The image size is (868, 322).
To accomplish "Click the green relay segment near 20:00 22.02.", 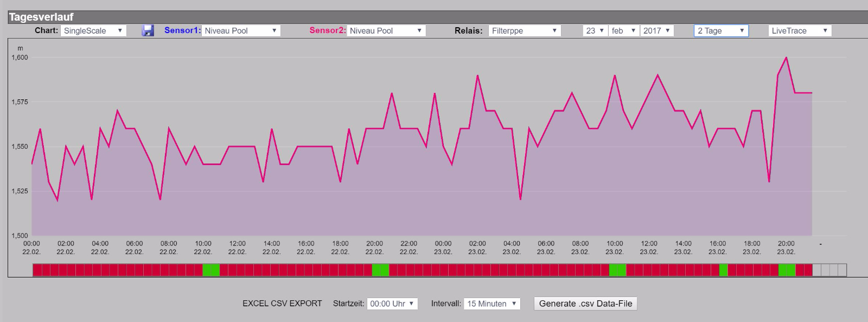I will pyautogui.click(x=381, y=270).
